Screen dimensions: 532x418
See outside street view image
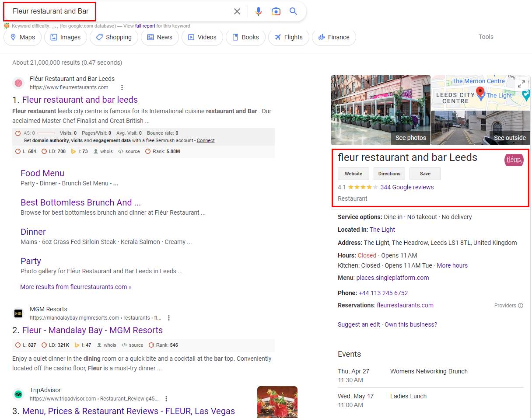(481, 128)
